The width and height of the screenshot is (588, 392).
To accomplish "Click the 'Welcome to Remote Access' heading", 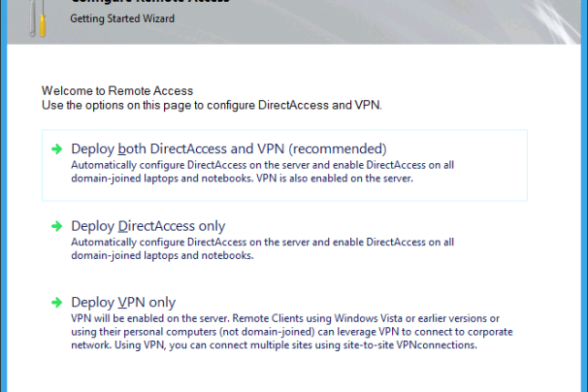I will coord(117,91).
